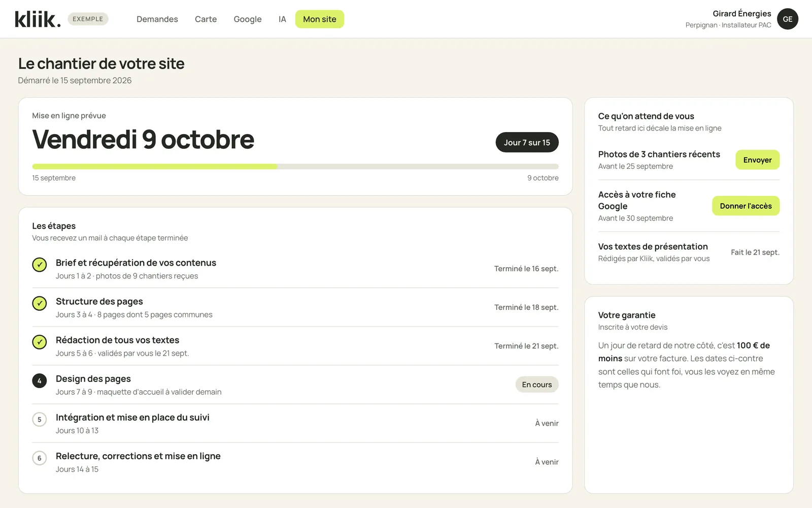Screen dimensions: 812x508
Task: Click the 15 septembre start label
Action: 54,178
